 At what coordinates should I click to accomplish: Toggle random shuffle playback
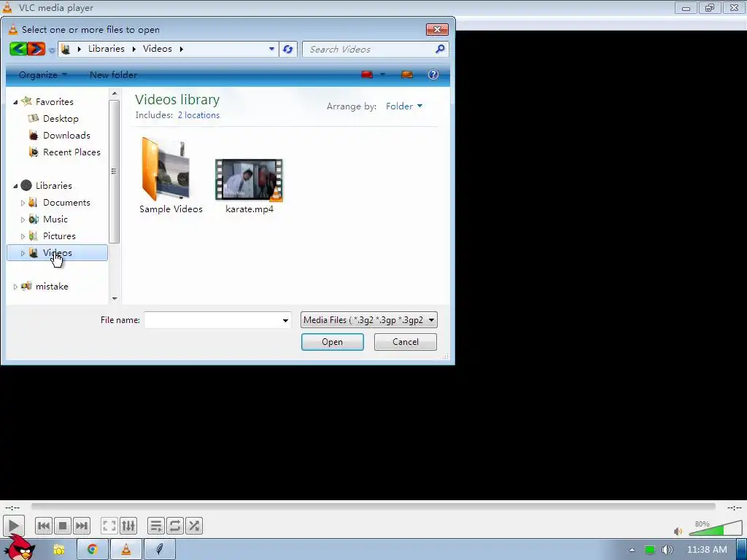tap(194, 526)
